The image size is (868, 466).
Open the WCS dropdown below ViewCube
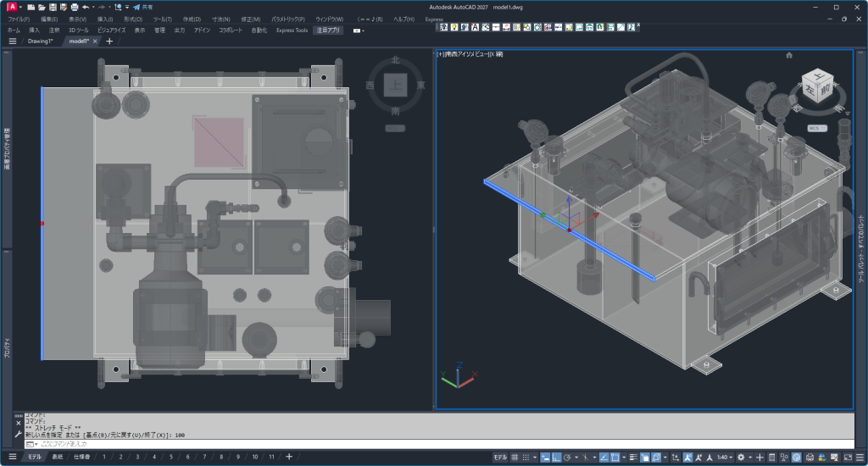(817, 128)
